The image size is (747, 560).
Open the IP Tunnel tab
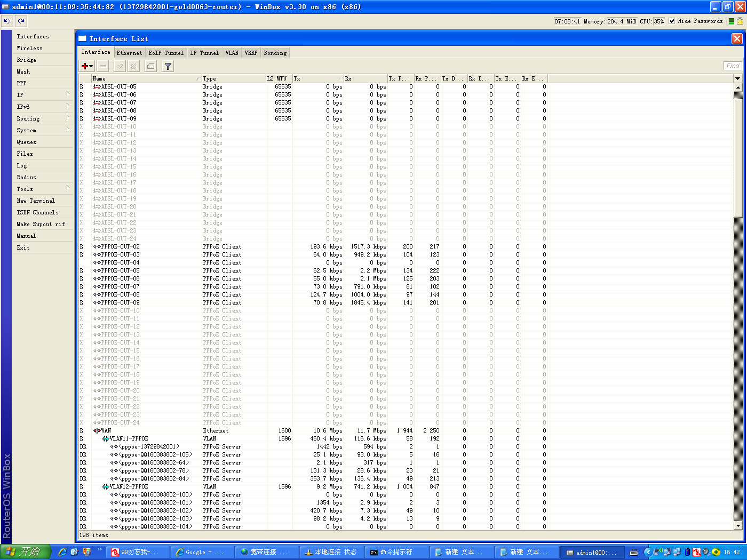(x=204, y=53)
